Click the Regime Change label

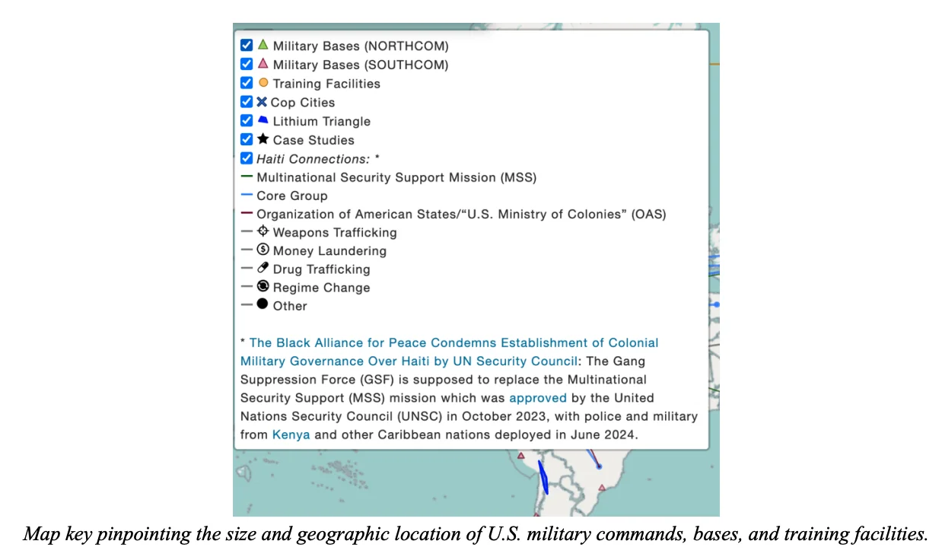click(x=321, y=288)
